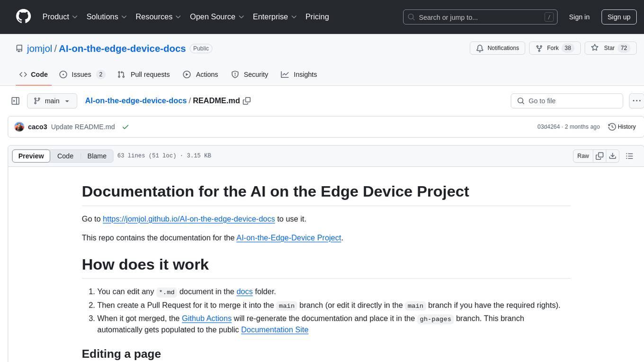Open the Update README.md commit message
The width and height of the screenshot is (644, 362).
[83, 127]
